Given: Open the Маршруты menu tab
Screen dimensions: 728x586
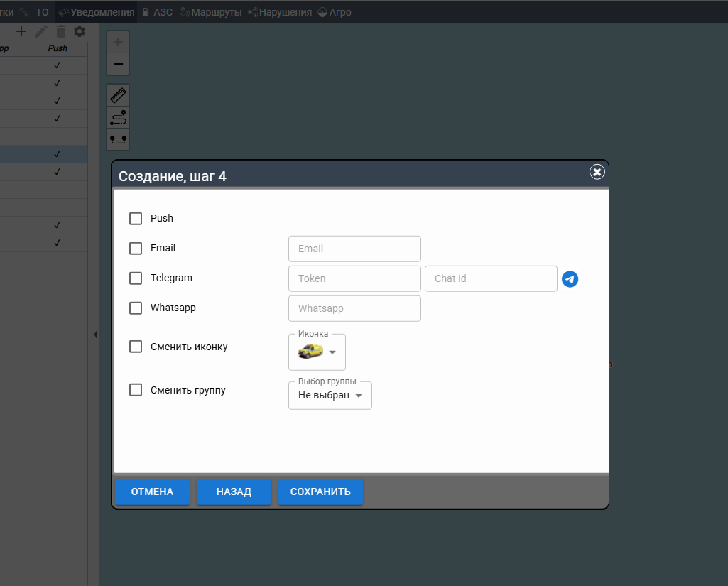Looking at the screenshot, I should [x=211, y=12].
